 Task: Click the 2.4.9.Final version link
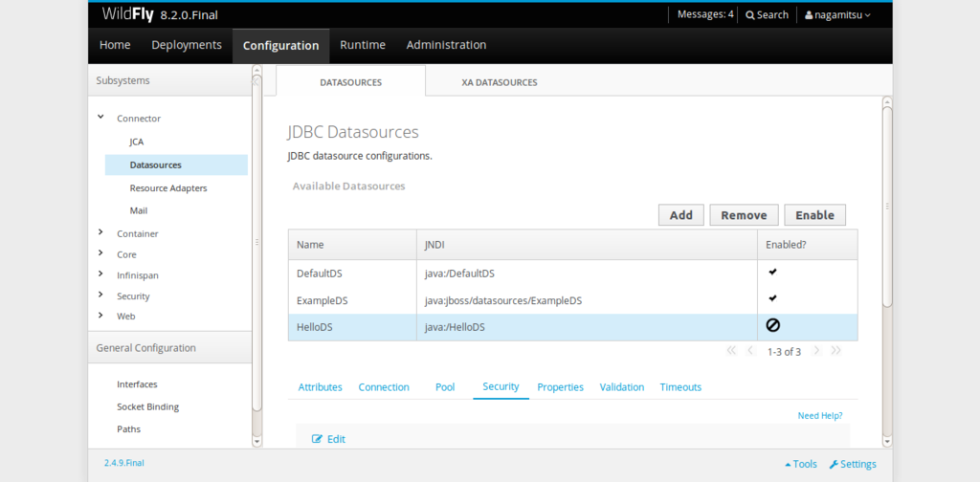point(124,463)
